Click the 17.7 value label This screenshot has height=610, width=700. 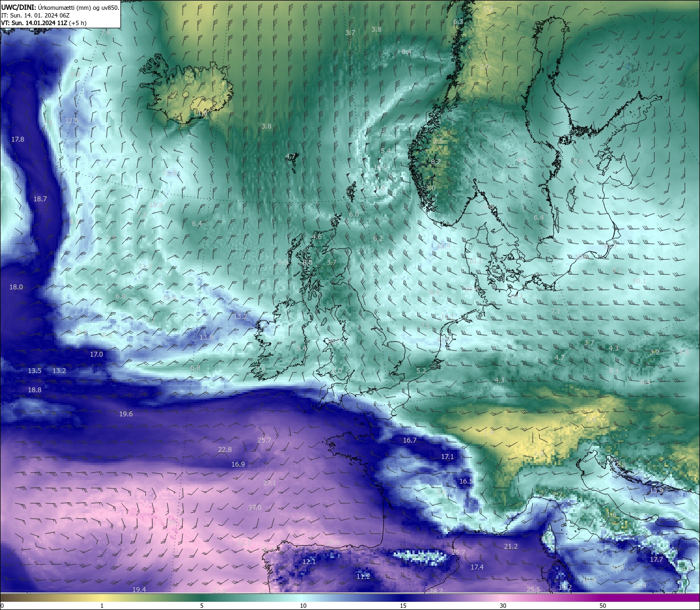tap(656, 560)
